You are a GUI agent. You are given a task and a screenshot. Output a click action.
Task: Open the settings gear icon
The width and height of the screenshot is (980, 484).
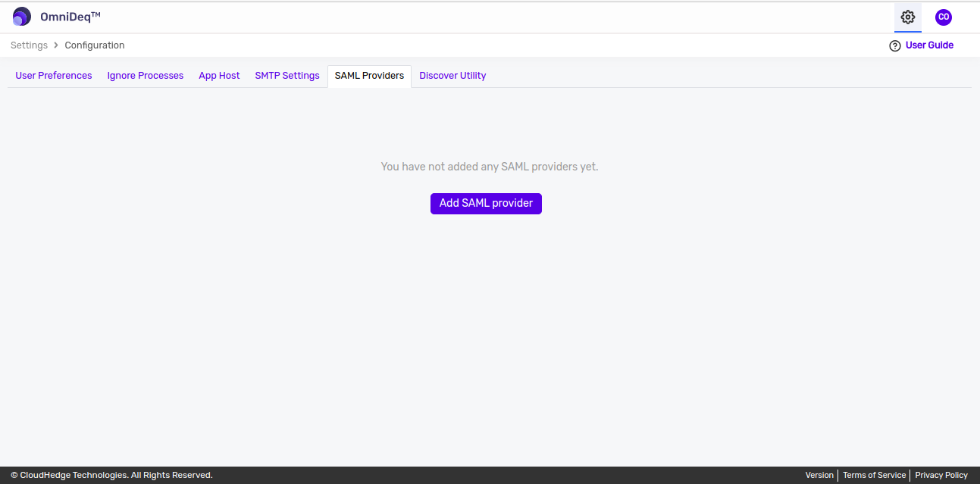pyautogui.click(x=908, y=17)
